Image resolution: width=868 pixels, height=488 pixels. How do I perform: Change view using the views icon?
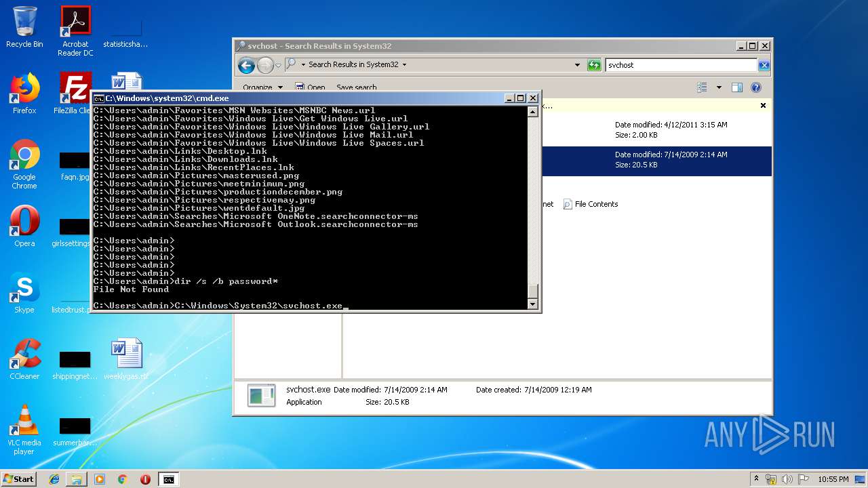tap(703, 87)
